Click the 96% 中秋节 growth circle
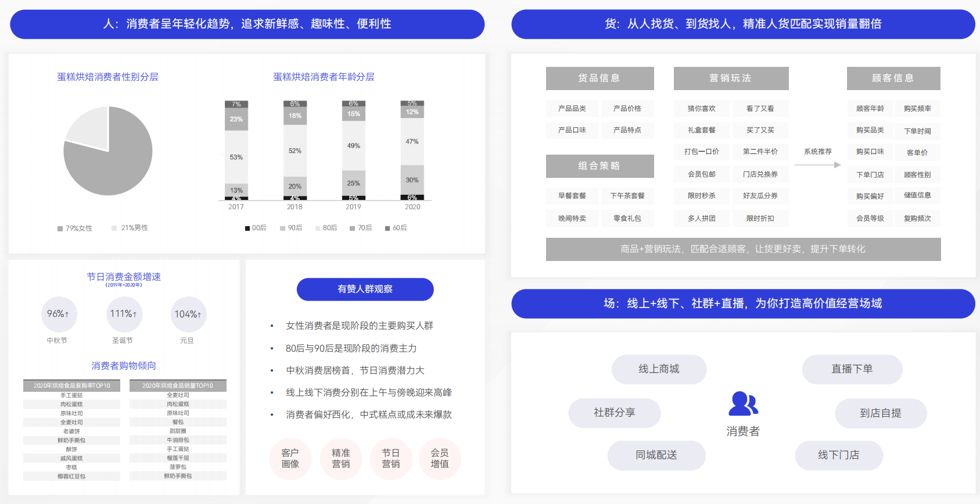 click(58, 314)
